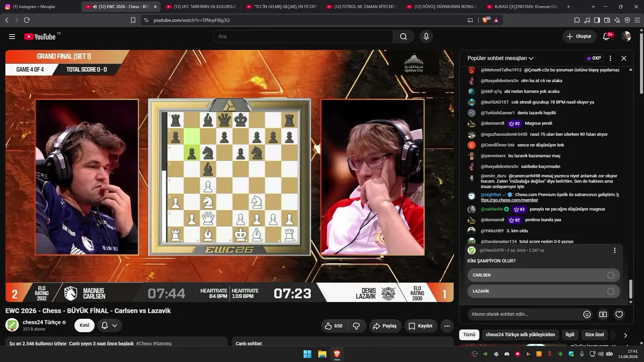Expand notification preferences for chess24 Türkçe
644x362 pixels.
click(109, 325)
